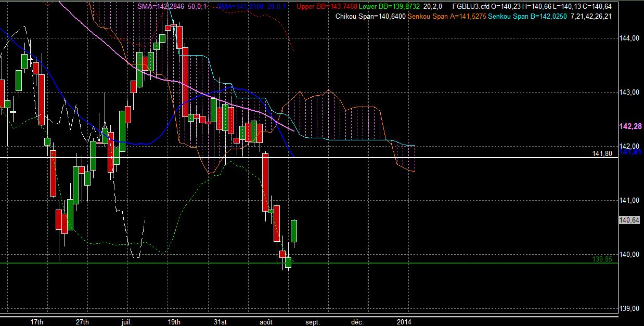644x326 pixels.
Task: Click the 141,00 price axis label
Action: 630,200
